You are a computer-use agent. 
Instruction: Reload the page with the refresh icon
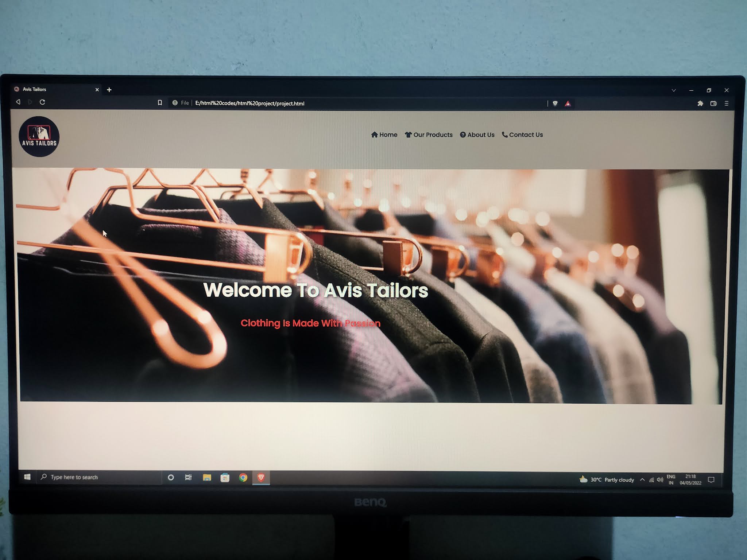tap(43, 102)
